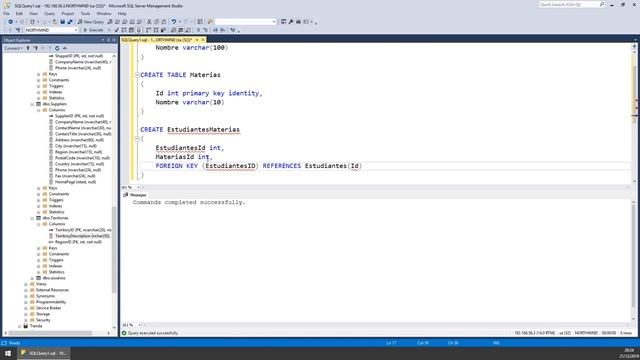Open the Windows Start button
Image resolution: width=640 pixels, height=360 pixels.
[x=8, y=353]
